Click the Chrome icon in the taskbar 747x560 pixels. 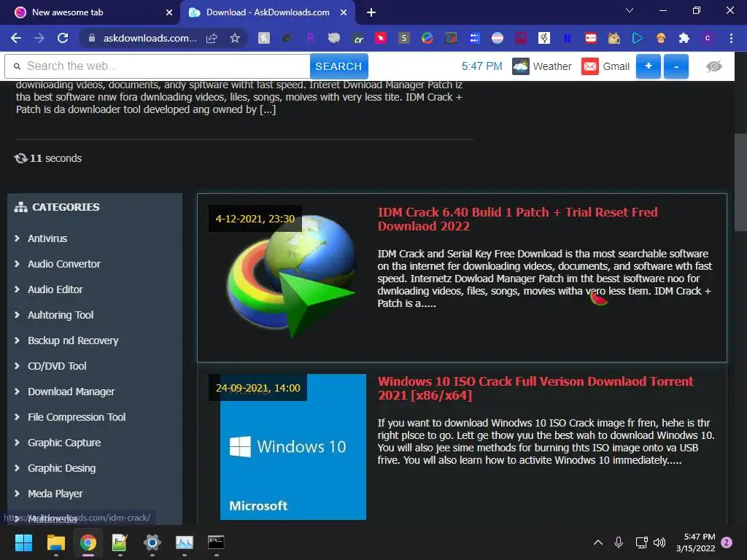tap(88, 542)
